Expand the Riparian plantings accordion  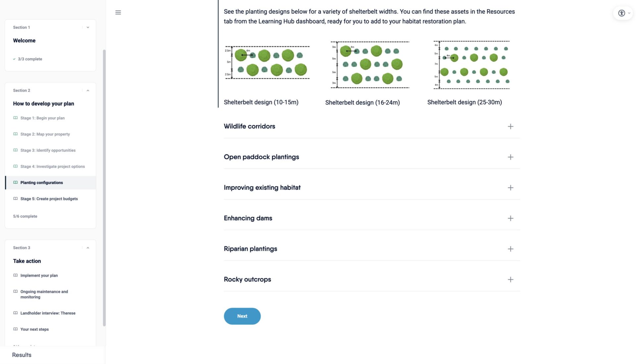point(250,249)
